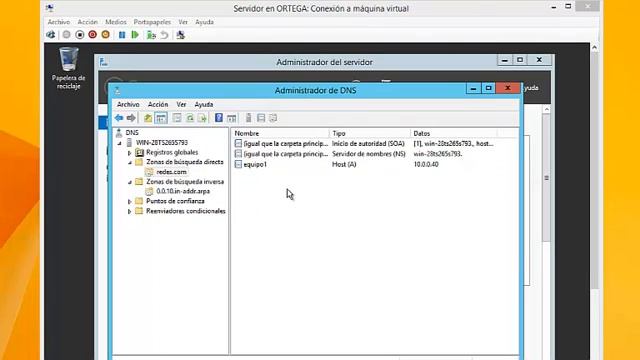Open Acción menu in VM connection window
The image size is (640, 360).
click(x=88, y=22)
